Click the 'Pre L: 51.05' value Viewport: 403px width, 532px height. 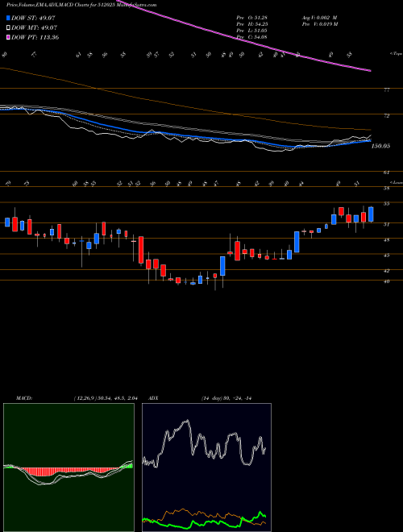[x=252, y=31]
